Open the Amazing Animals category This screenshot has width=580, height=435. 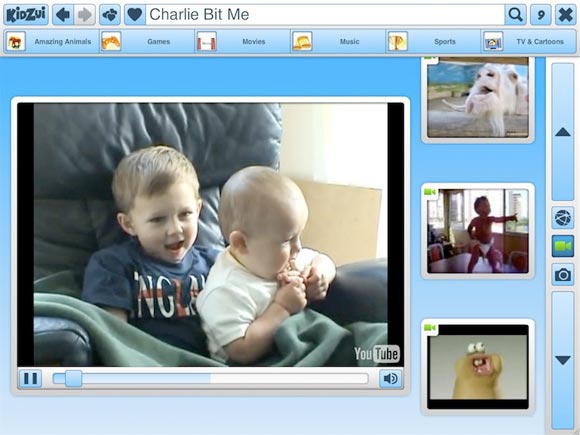51,41
